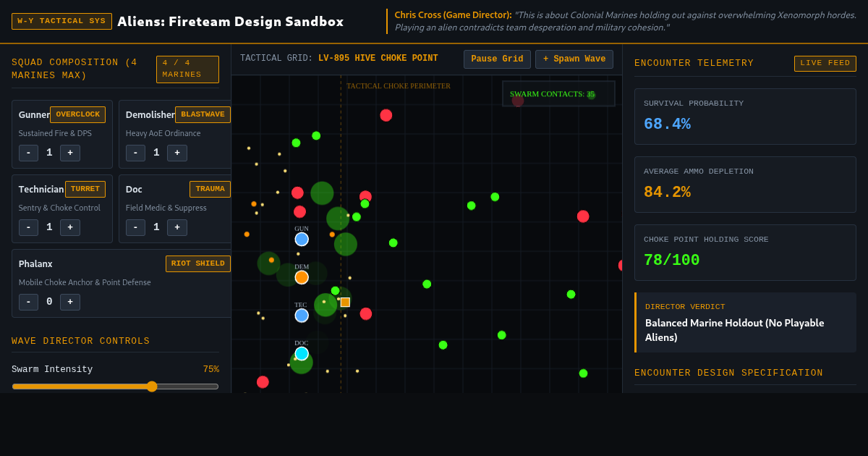868x456 pixels.
Task: Click the TURRET ability badge
Action: (85, 189)
